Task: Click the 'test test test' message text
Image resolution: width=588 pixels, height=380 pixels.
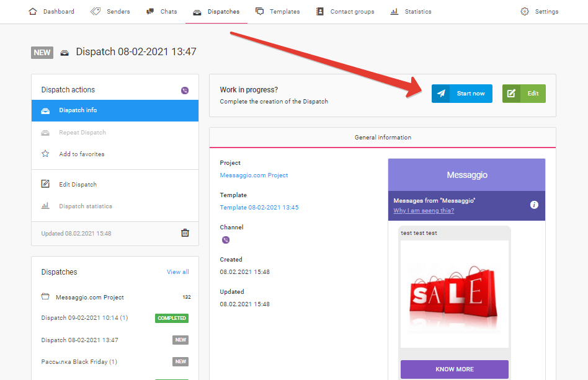Action: (x=419, y=232)
